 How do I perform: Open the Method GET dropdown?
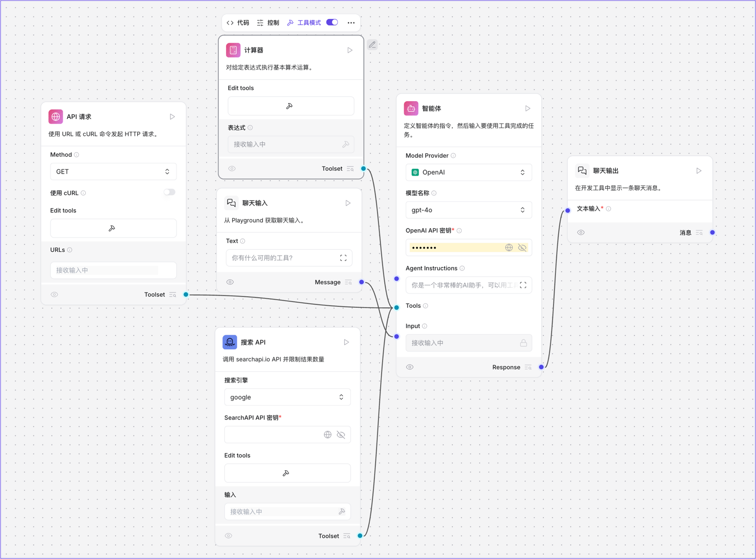(x=113, y=172)
